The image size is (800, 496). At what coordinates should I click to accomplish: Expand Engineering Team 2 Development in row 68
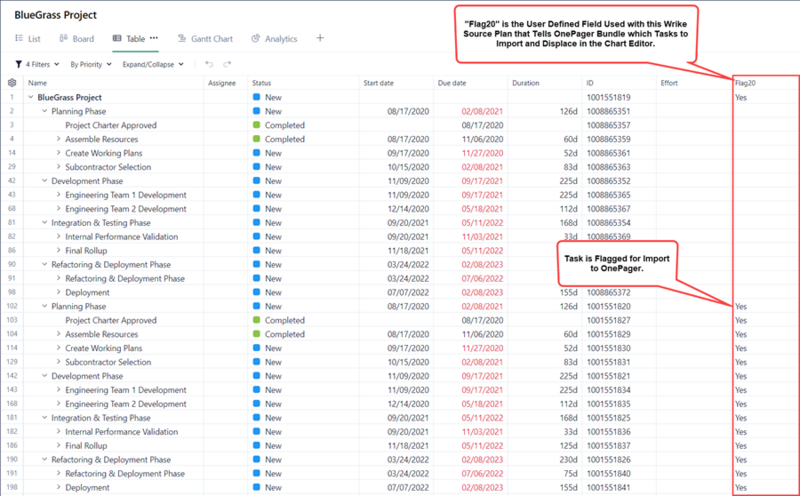58,208
